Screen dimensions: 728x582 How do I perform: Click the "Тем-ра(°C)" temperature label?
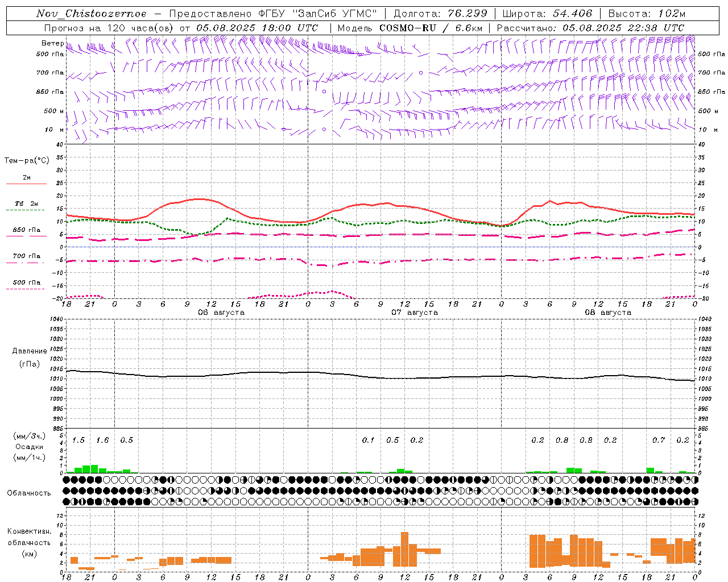pyautogui.click(x=27, y=161)
